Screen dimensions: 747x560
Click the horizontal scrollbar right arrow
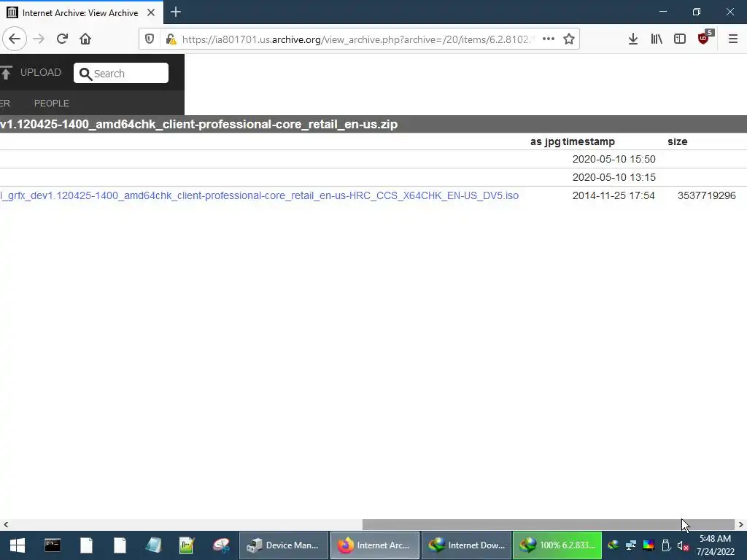pyautogui.click(x=741, y=525)
